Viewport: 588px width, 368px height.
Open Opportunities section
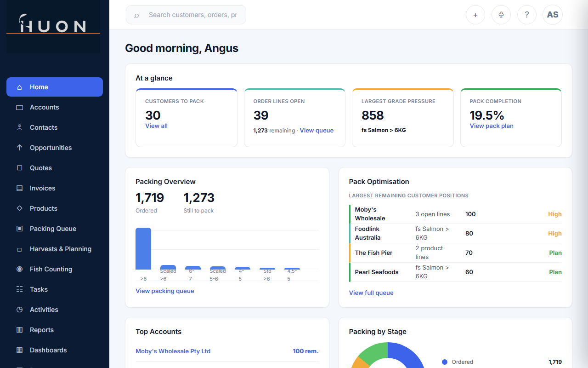[x=55, y=148]
